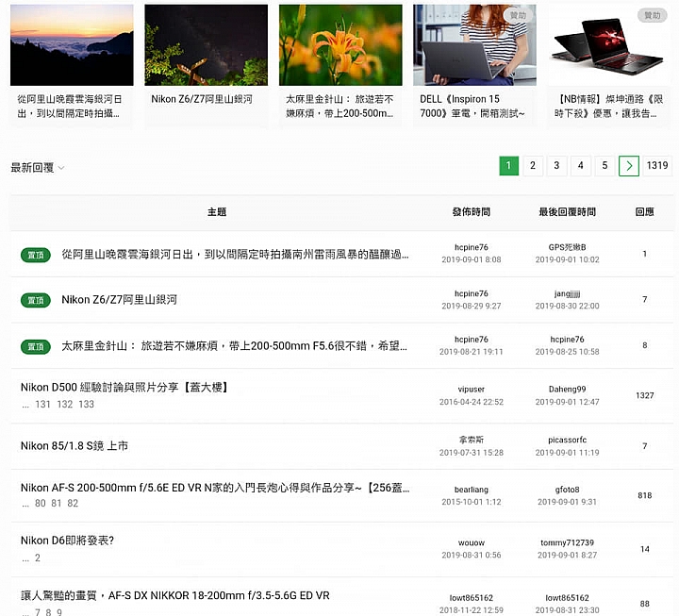
Task: Open last replier Daheng99 profile
Action: [568, 390]
